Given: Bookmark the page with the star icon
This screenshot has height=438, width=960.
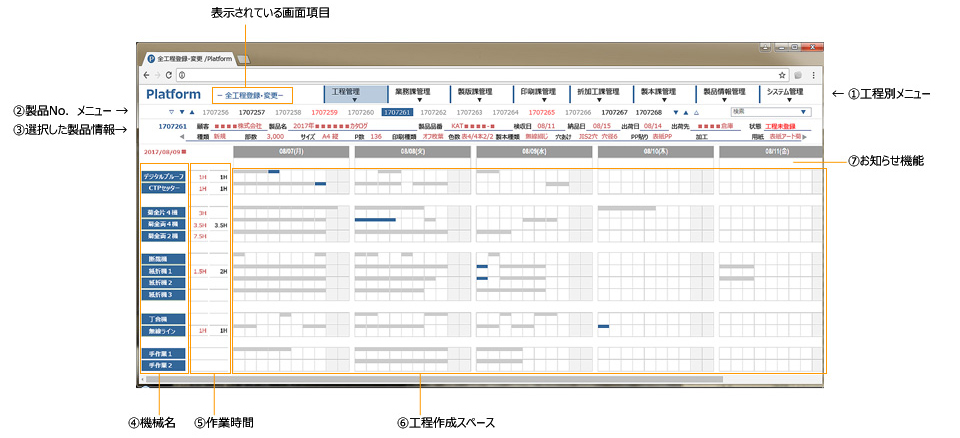Looking at the screenshot, I should (x=782, y=75).
